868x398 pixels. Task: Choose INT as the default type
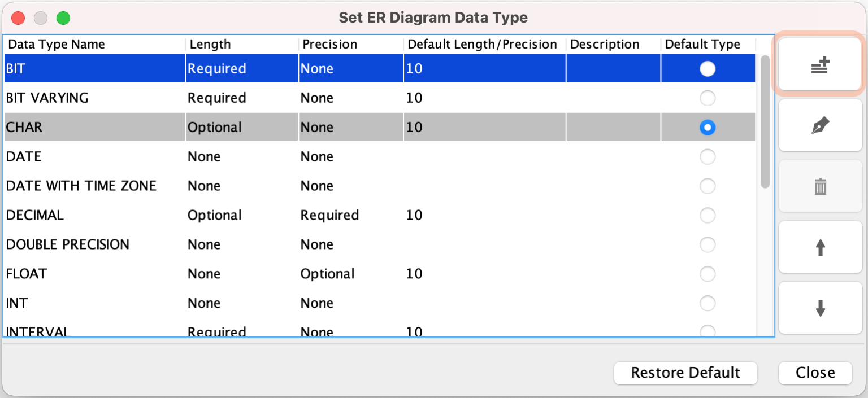click(708, 303)
